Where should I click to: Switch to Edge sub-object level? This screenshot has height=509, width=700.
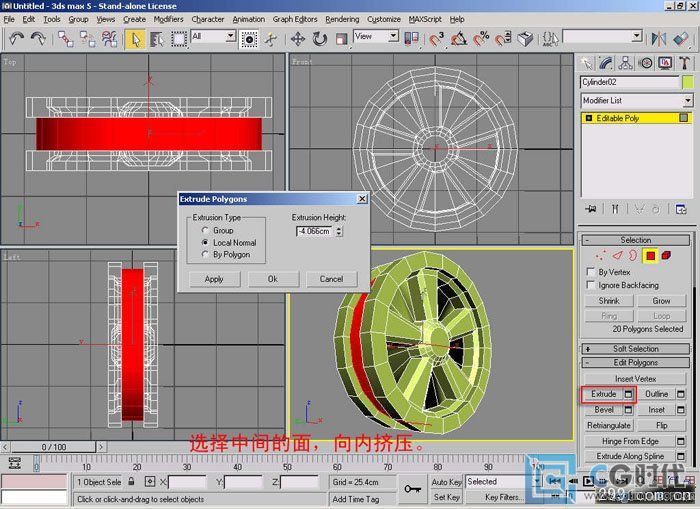(x=617, y=256)
